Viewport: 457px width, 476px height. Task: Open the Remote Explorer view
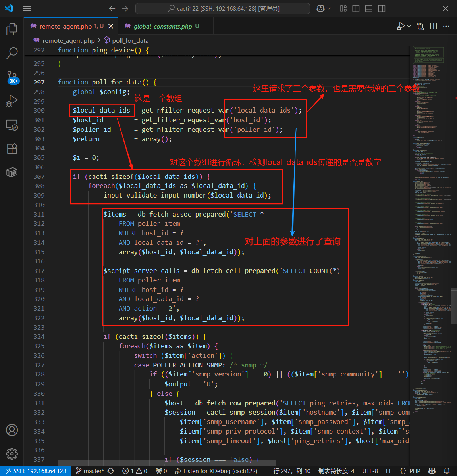tap(12, 125)
